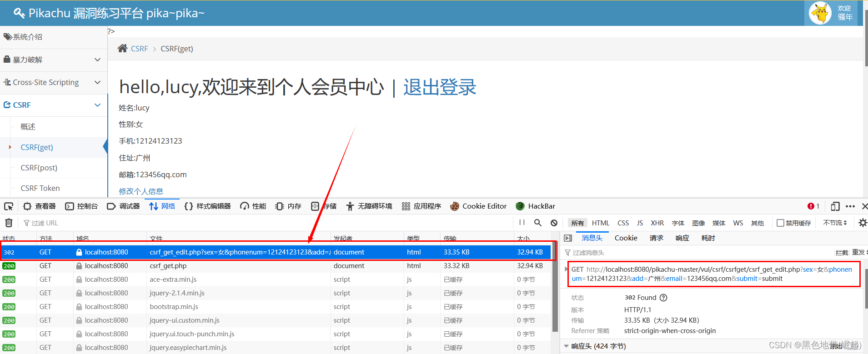Viewport: 868px width, 354px height.
Task: Open network settings gear icon
Action: click(x=862, y=223)
